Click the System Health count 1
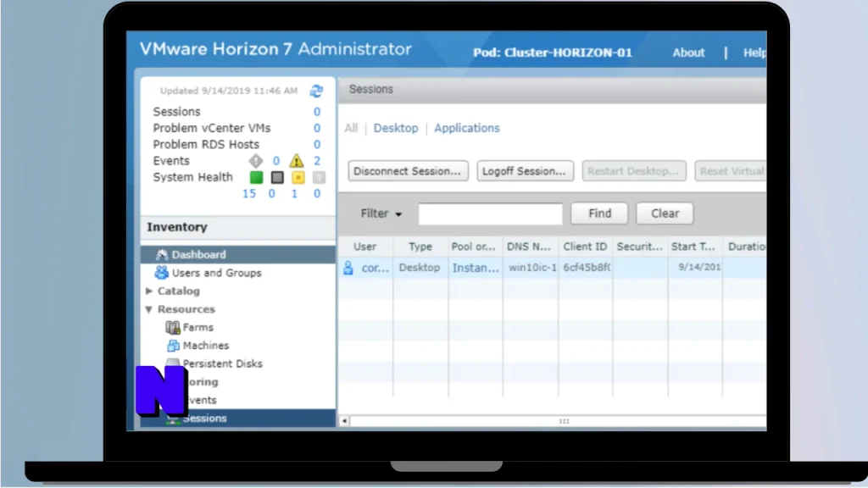This screenshot has height=488, width=868. coord(294,194)
